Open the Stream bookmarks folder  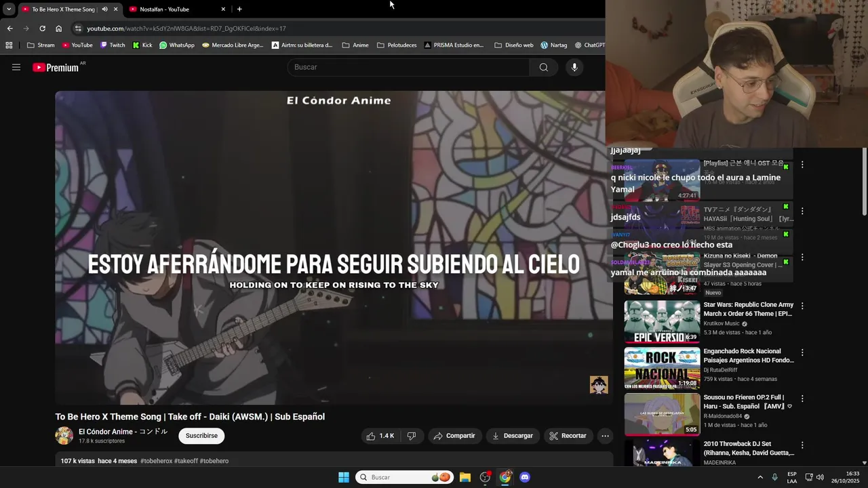[x=41, y=45]
